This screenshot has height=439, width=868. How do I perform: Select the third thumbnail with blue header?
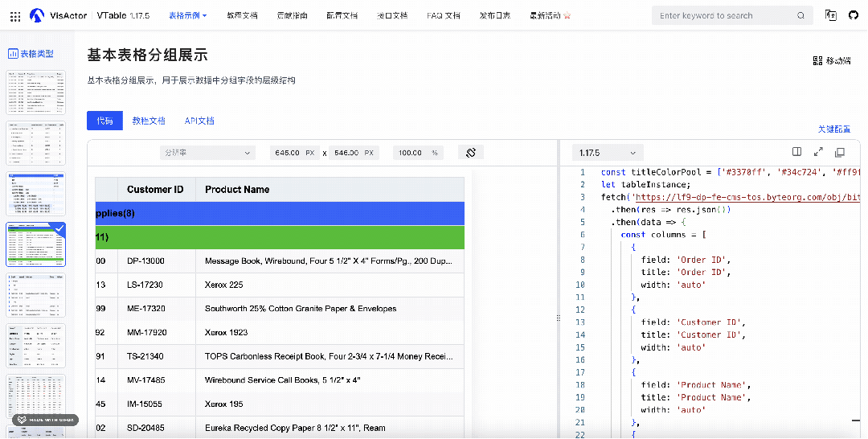tap(36, 194)
